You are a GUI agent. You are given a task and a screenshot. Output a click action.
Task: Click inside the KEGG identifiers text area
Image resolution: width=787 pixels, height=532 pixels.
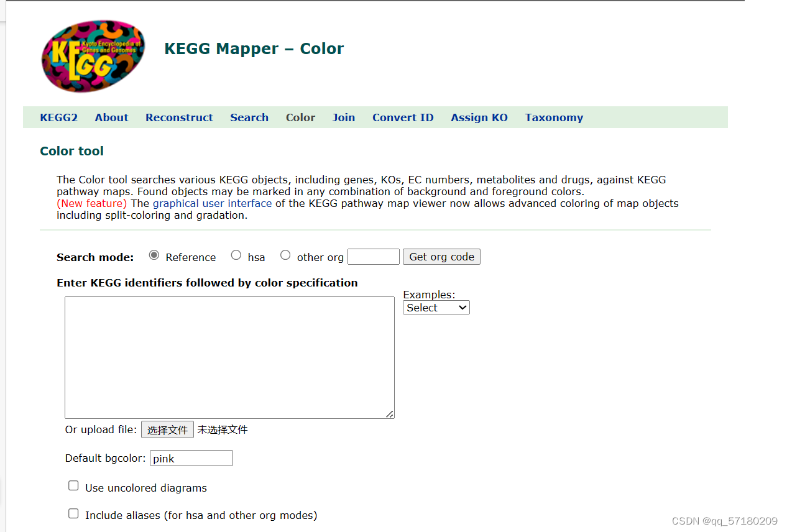(229, 357)
